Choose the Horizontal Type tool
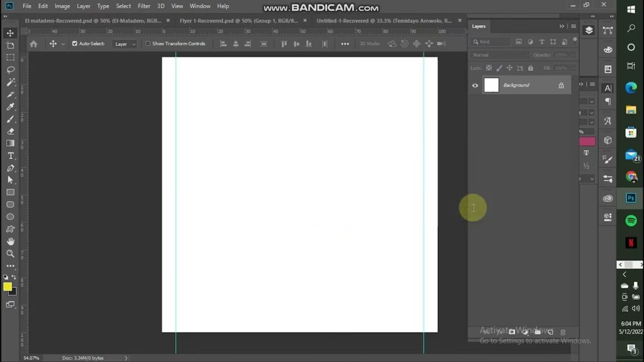 point(10,155)
